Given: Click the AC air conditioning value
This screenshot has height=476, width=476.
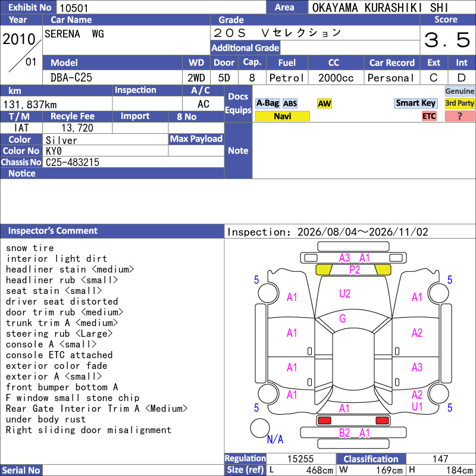Looking at the screenshot, I should pyautogui.click(x=203, y=104).
